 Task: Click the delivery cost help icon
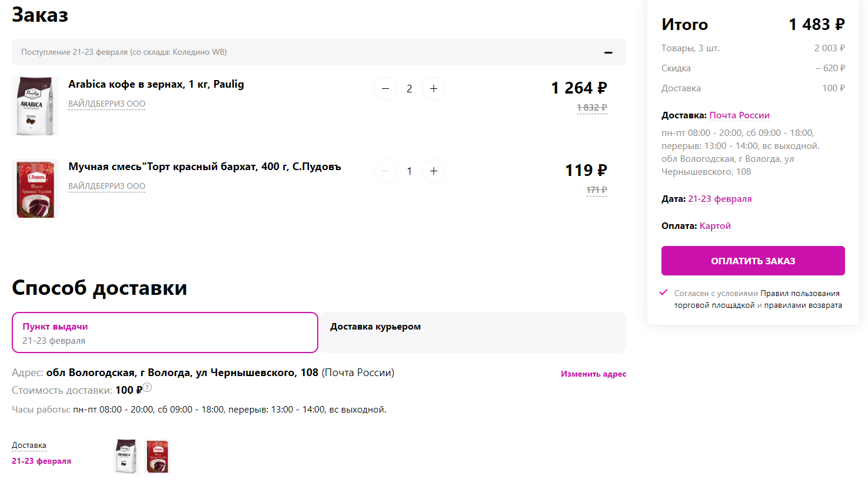[148, 387]
